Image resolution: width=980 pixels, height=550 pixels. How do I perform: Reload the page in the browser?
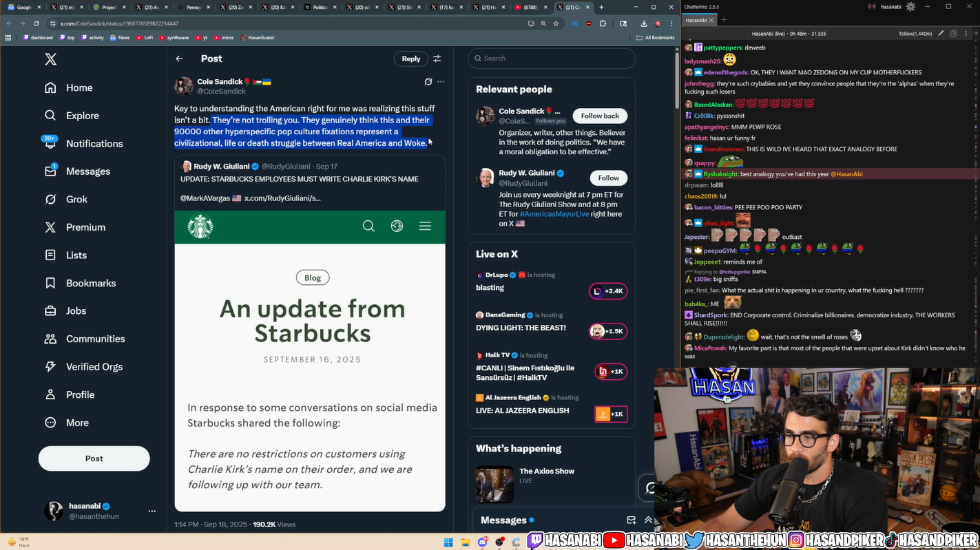37,23
